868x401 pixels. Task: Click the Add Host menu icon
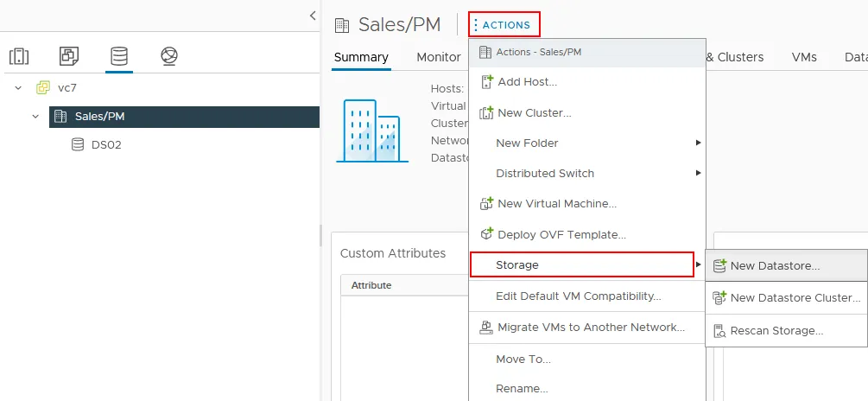[485, 82]
